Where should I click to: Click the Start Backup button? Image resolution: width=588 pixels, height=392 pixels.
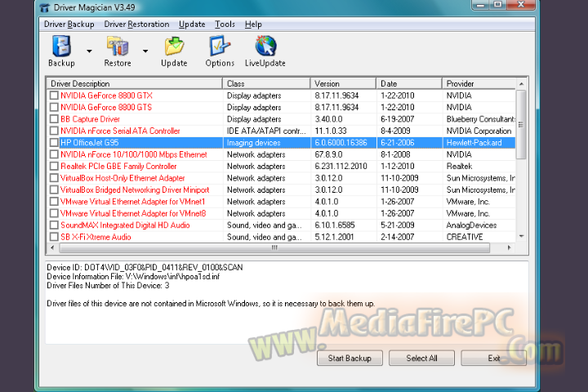click(x=350, y=359)
